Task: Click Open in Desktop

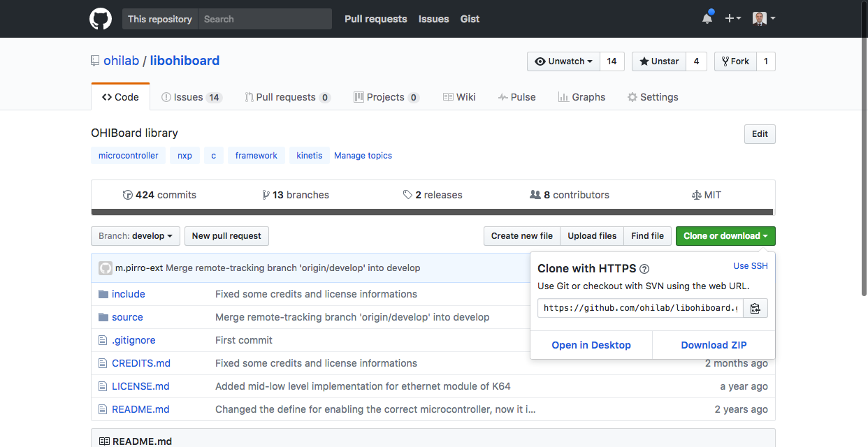Action: click(x=591, y=345)
